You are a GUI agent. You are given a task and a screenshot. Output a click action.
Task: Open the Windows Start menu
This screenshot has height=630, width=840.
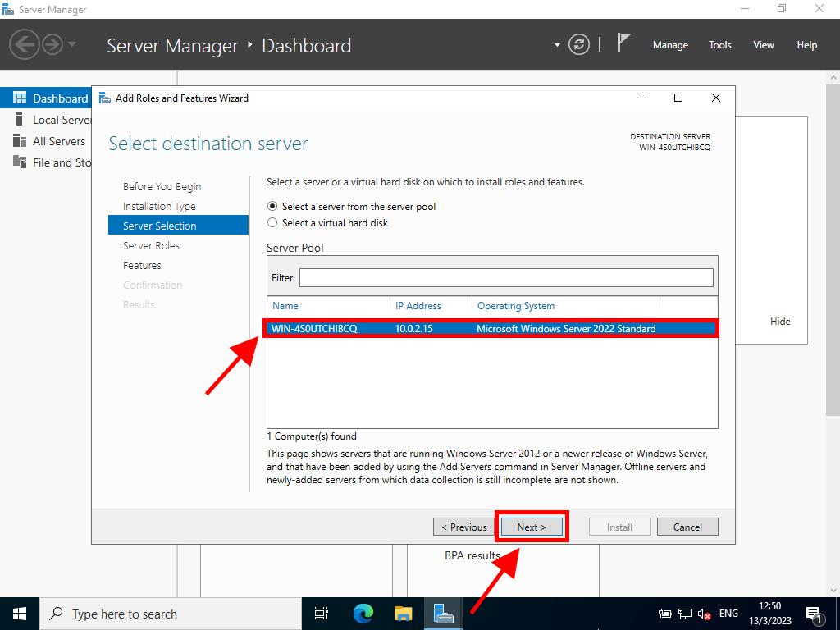(x=20, y=614)
